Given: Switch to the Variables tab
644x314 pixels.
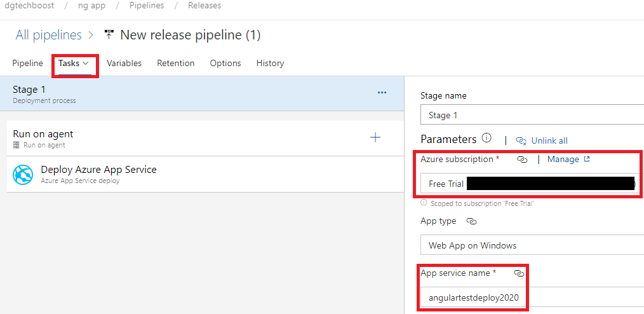Looking at the screenshot, I should pyautogui.click(x=124, y=63).
